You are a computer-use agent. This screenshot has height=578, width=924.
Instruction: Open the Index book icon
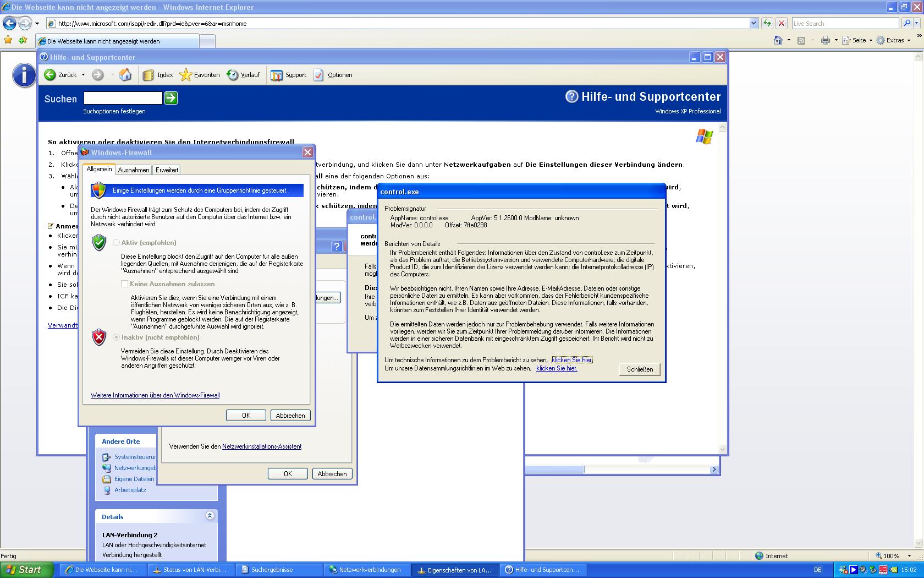pos(148,75)
